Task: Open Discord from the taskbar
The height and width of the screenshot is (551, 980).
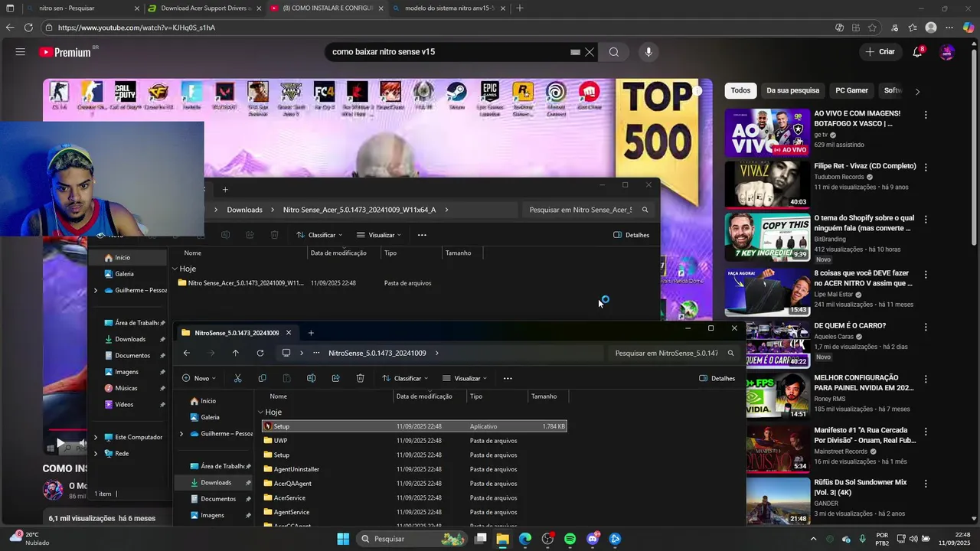Action: tap(593, 539)
